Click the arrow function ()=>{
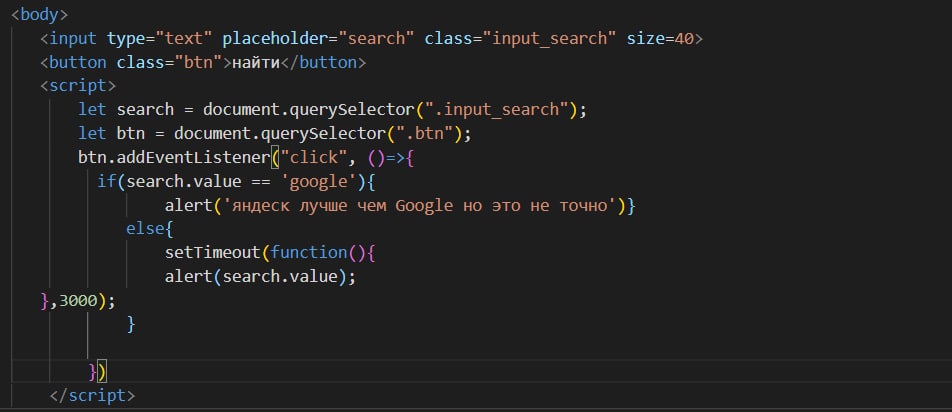The image size is (952, 412). [391, 158]
